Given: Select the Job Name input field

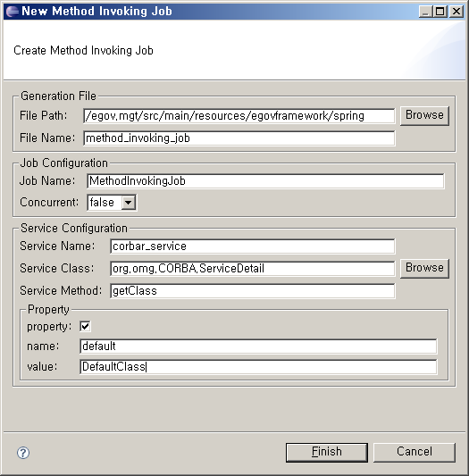Looking at the screenshot, I should coord(265,181).
